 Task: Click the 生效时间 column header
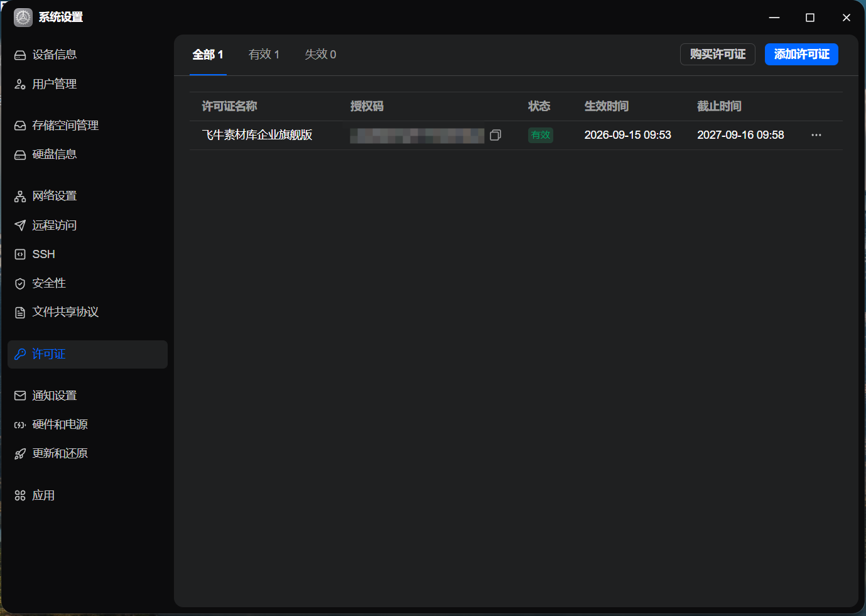point(607,106)
